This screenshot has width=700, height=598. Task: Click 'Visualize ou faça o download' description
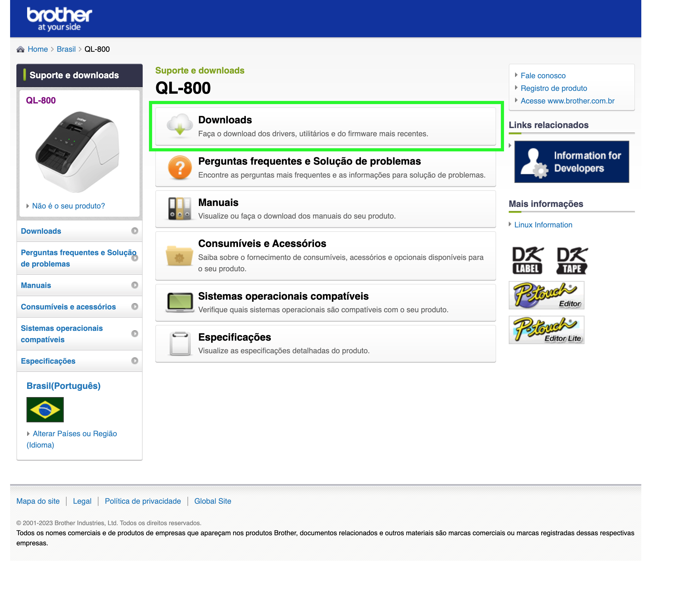[297, 216]
